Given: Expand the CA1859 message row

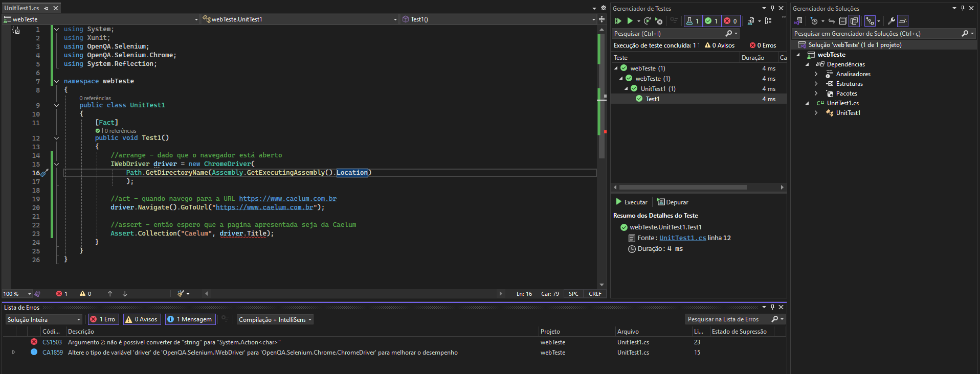Looking at the screenshot, I should pos(13,352).
